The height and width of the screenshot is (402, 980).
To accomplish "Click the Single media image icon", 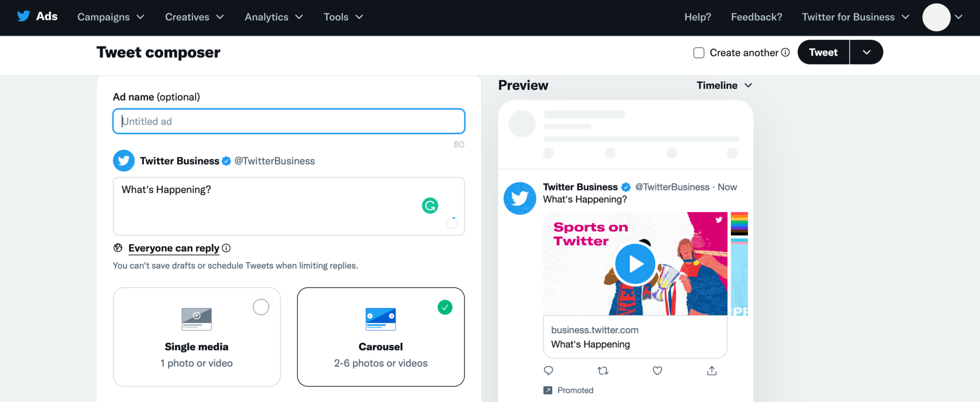I will 197,319.
